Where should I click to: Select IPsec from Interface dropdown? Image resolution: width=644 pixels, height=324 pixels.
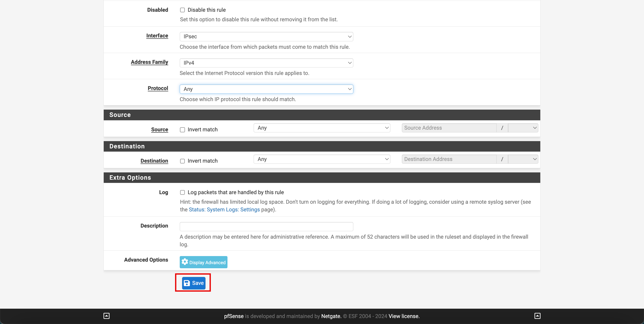click(x=266, y=36)
